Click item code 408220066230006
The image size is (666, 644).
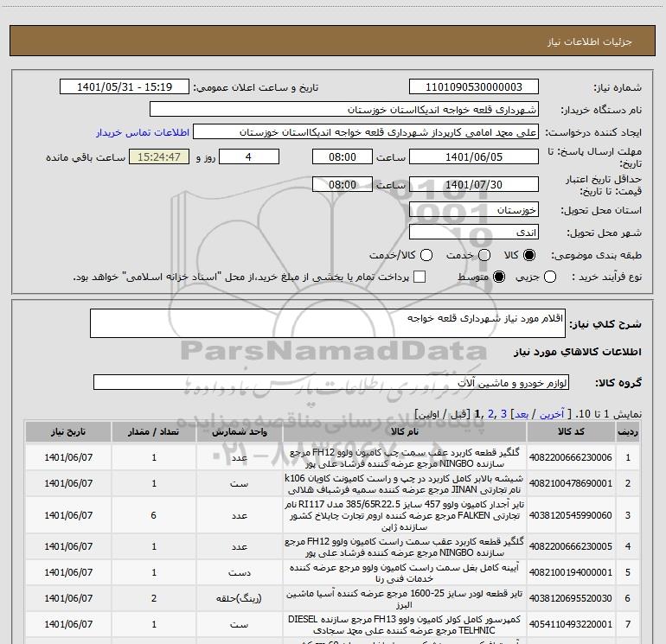571,457
